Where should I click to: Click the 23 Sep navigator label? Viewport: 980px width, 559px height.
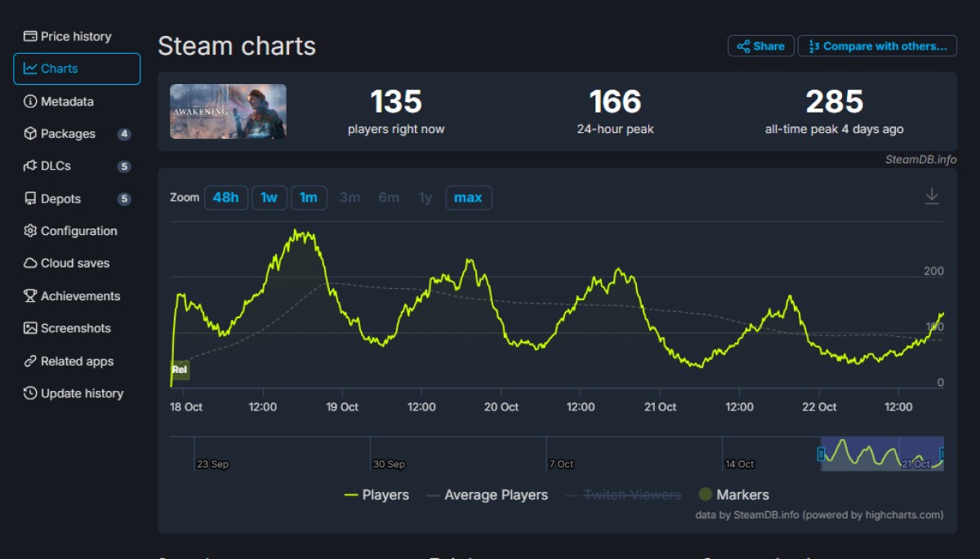click(x=213, y=464)
